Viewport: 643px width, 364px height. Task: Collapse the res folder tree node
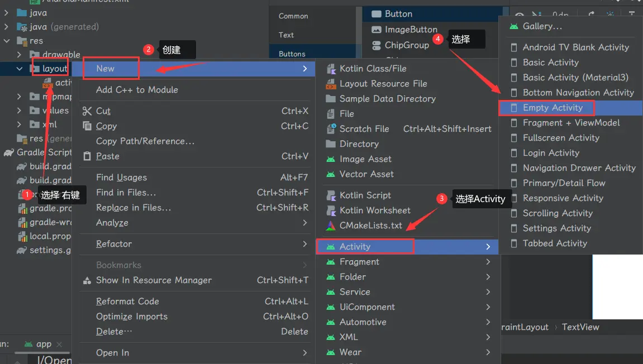(7, 41)
